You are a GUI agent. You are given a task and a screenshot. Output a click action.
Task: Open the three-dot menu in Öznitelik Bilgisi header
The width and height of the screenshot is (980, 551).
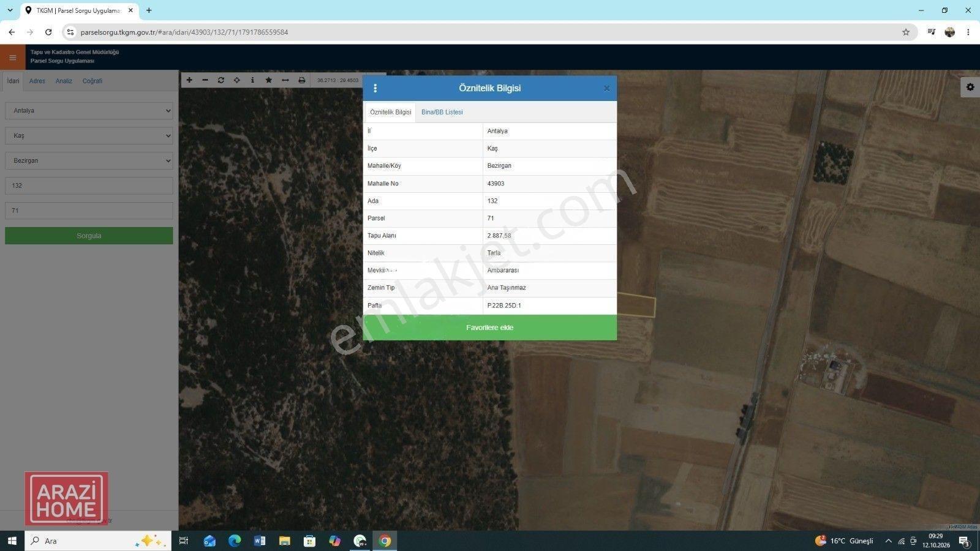[375, 88]
